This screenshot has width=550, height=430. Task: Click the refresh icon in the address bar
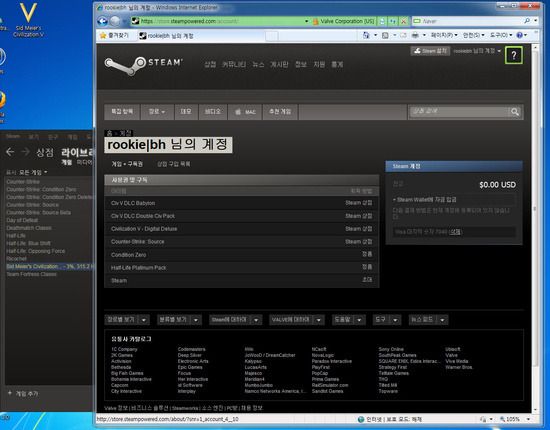[x=393, y=21]
